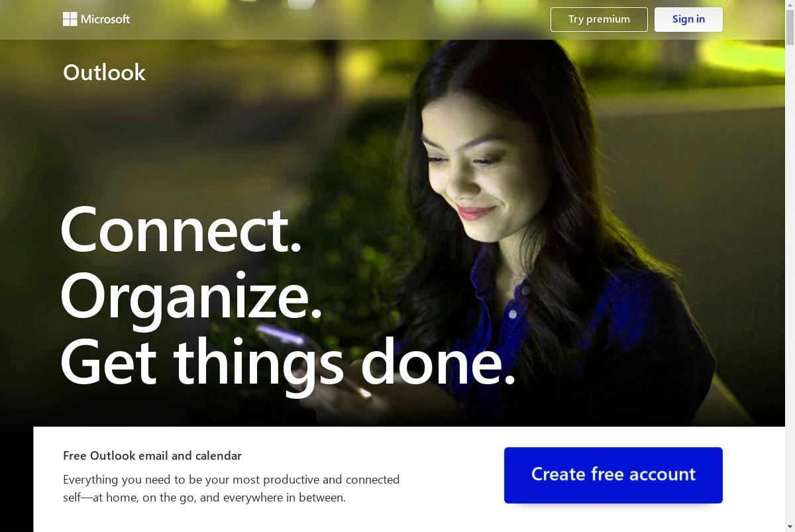Click the productivity description paragraph

click(x=231, y=488)
